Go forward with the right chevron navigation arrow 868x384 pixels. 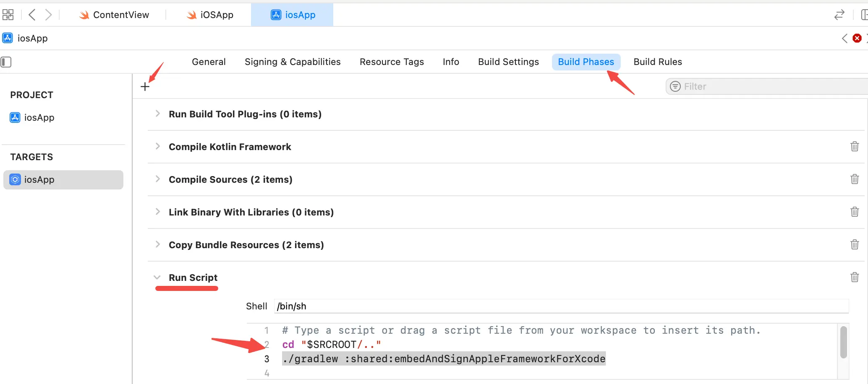[48, 15]
